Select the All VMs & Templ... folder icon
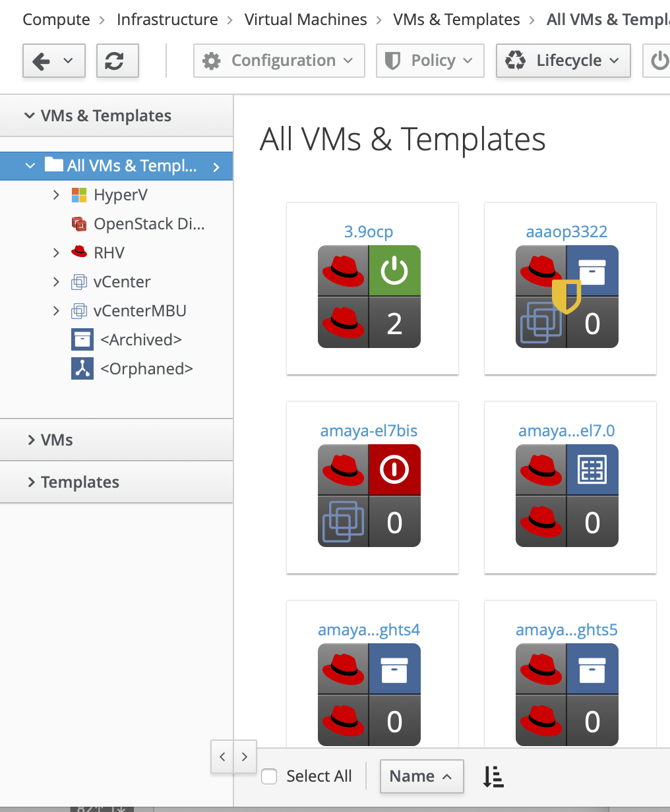Image resolution: width=670 pixels, height=812 pixels. click(x=54, y=165)
